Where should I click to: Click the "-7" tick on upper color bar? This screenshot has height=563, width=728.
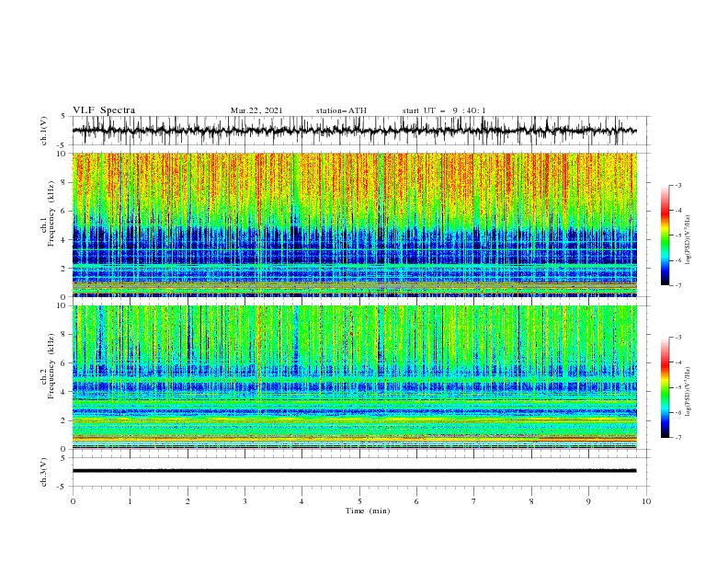(x=677, y=285)
